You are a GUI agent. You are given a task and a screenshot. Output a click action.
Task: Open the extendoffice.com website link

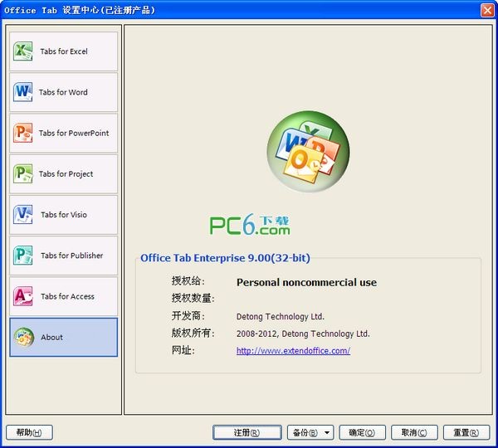293,351
